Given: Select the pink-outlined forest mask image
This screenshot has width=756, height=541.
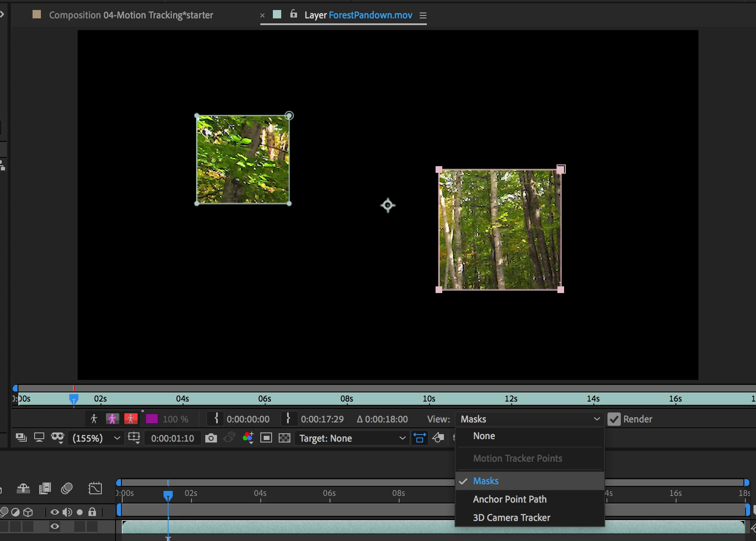Looking at the screenshot, I should [500, 229].
